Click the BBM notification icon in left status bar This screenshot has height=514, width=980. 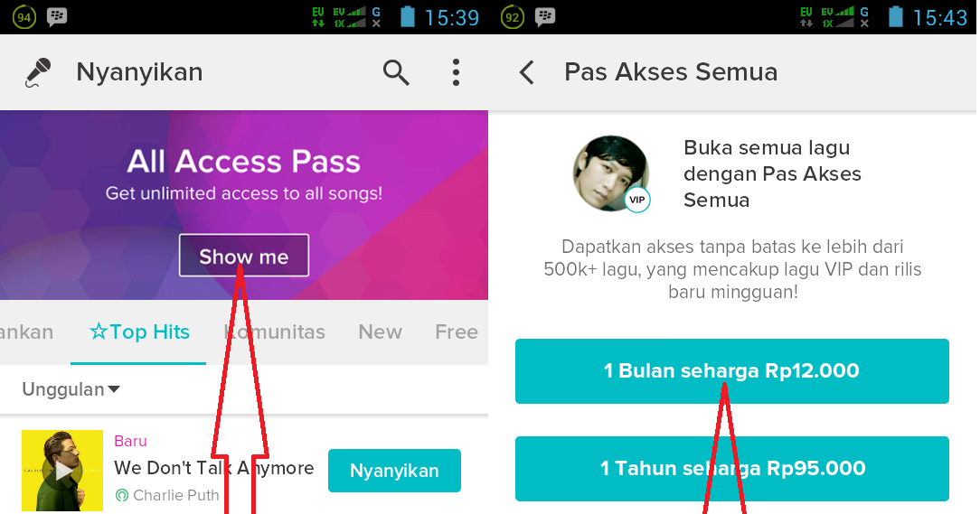coord(57,16)
